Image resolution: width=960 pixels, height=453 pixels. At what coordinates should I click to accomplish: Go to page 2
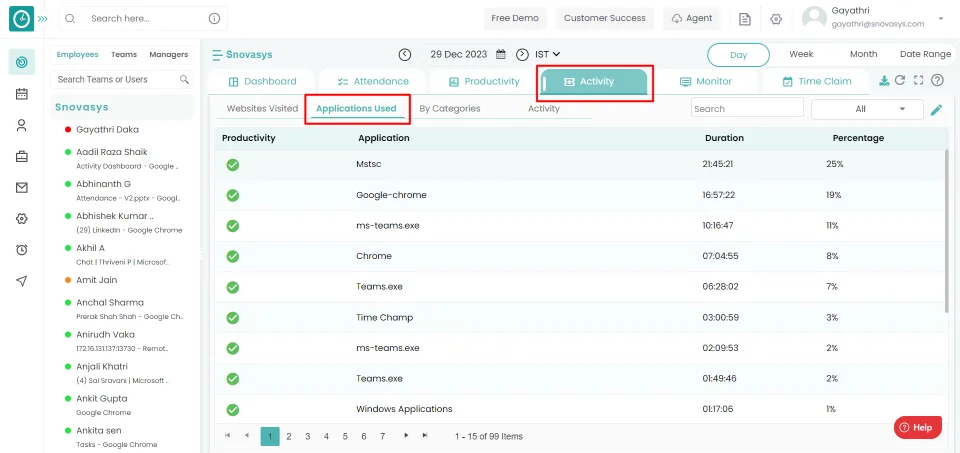[289, 436]
